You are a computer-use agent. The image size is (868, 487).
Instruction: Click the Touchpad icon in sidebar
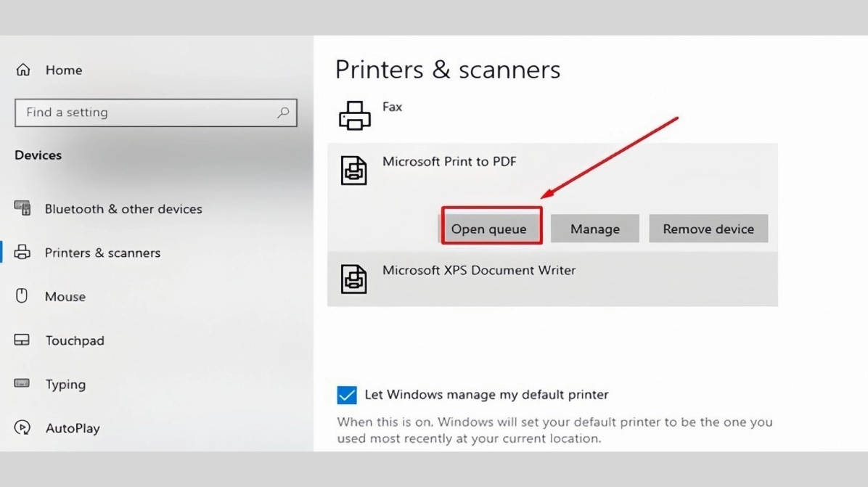coord(22,340)
